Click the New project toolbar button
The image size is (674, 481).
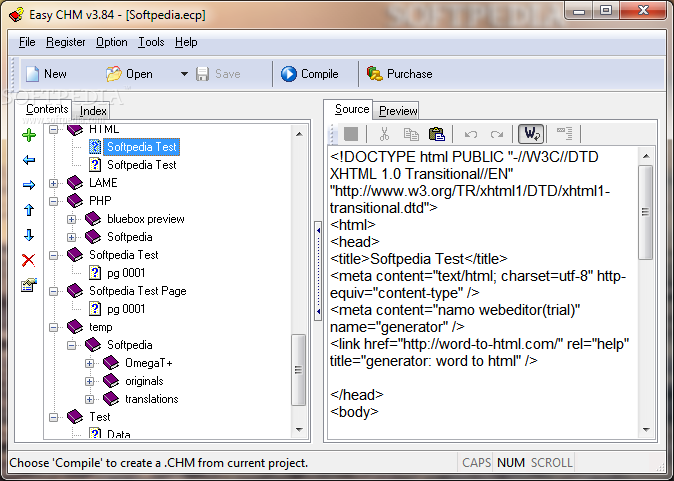click(x=46, y=74)
